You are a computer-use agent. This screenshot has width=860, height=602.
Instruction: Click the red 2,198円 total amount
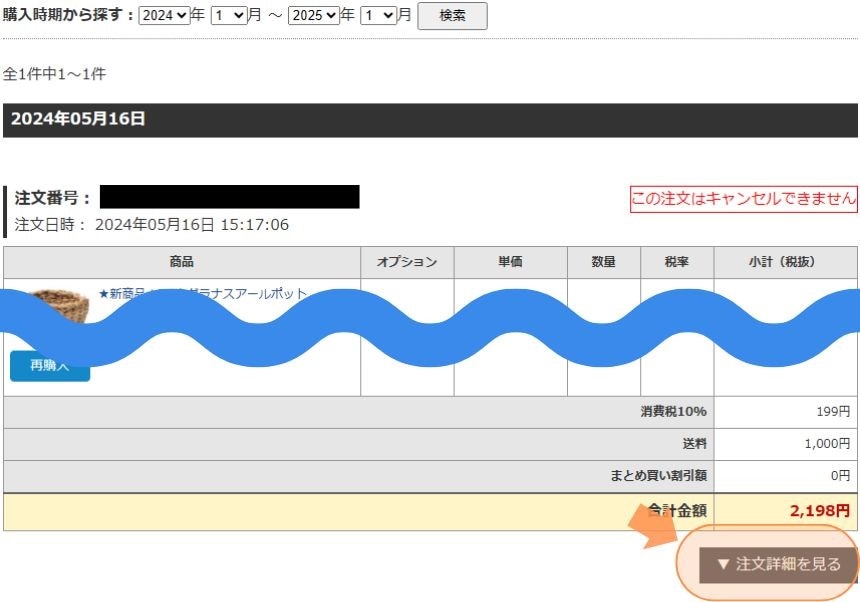[x=819, y=511]
